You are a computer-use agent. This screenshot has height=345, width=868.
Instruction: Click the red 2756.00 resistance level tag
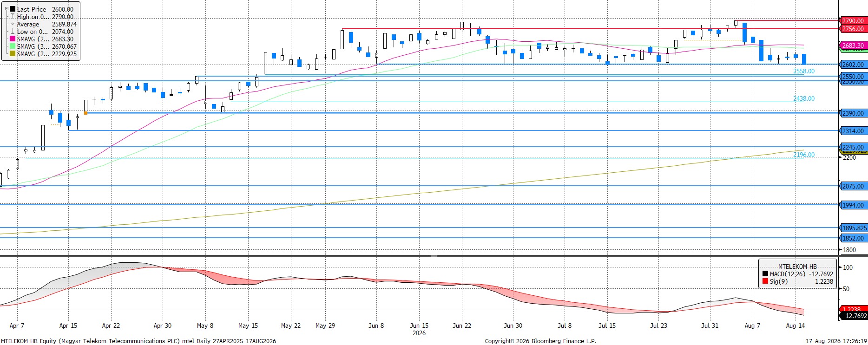(853, 29)
